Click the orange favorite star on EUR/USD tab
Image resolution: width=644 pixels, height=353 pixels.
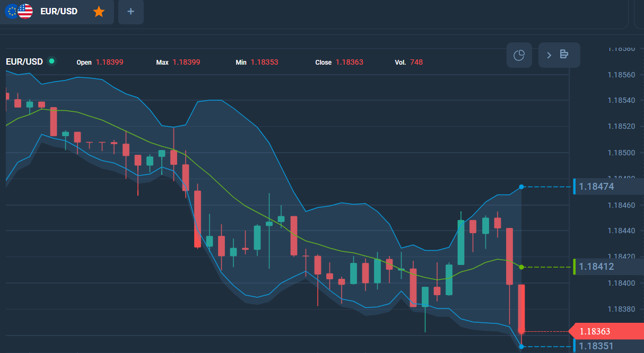click(99, 12)
